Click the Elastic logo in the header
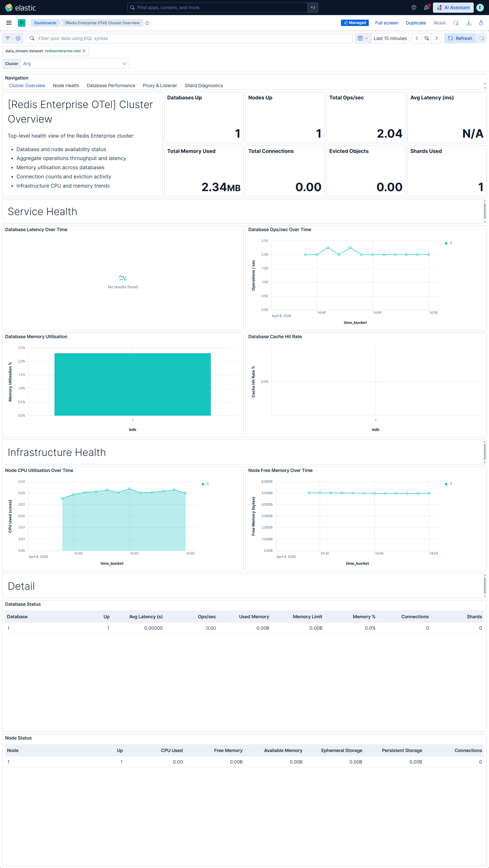This screenshot has width=489, height=868. pos(22,7)
